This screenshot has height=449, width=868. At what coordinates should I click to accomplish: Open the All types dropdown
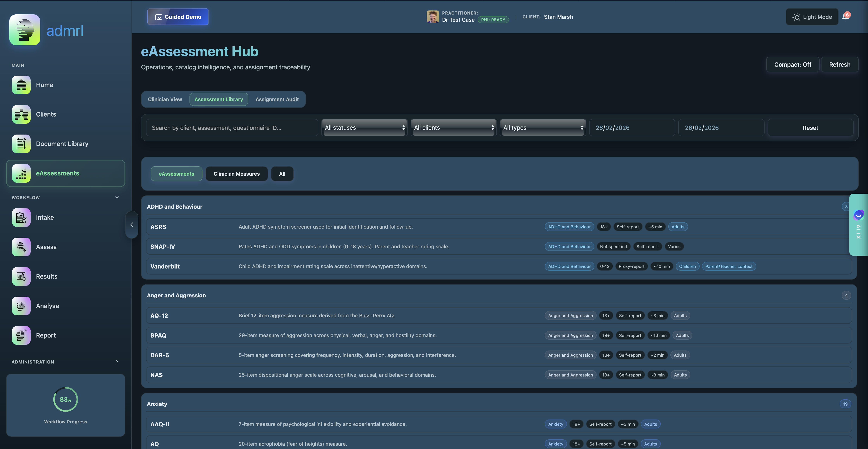[542, 127]
